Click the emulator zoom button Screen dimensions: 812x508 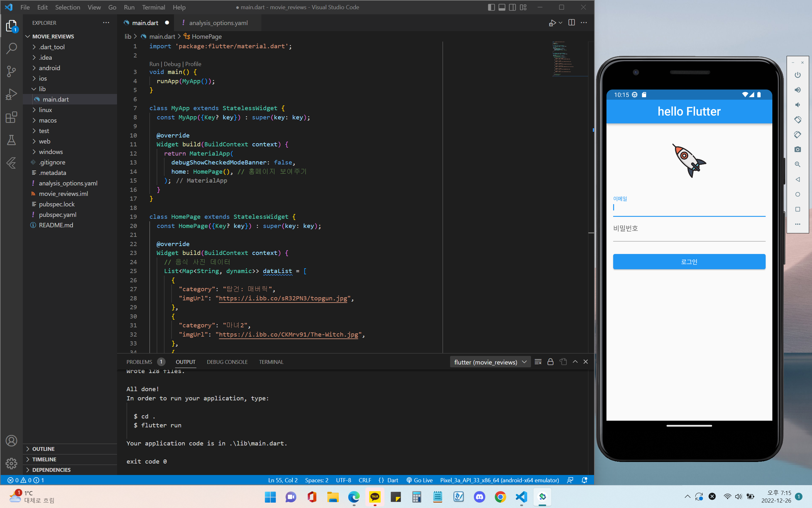click(798, 164)
